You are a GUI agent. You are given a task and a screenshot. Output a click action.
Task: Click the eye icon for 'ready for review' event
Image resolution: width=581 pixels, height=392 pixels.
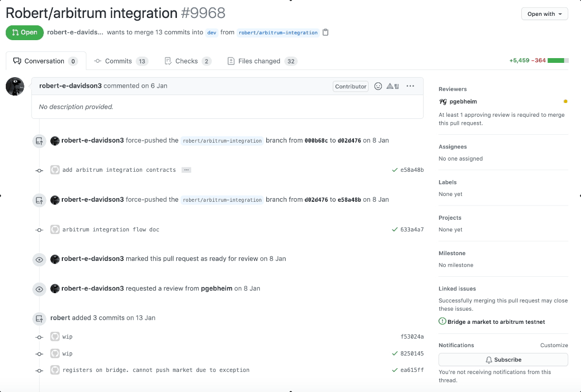39,259
